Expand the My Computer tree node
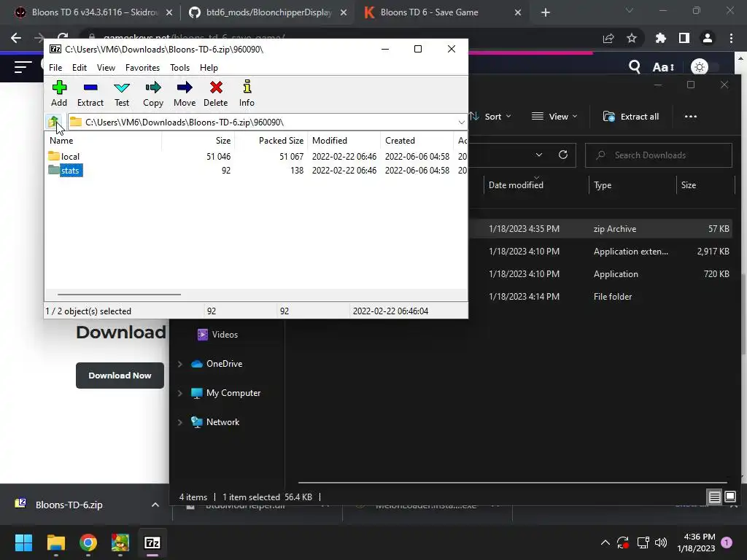The width and height of the screenshot is (747, 560). [180, 393]
